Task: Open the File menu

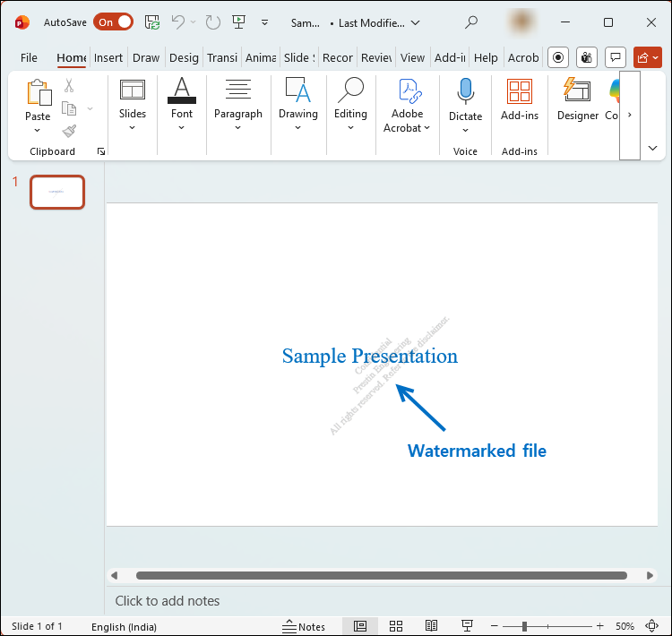Action: tap(29, 57)
